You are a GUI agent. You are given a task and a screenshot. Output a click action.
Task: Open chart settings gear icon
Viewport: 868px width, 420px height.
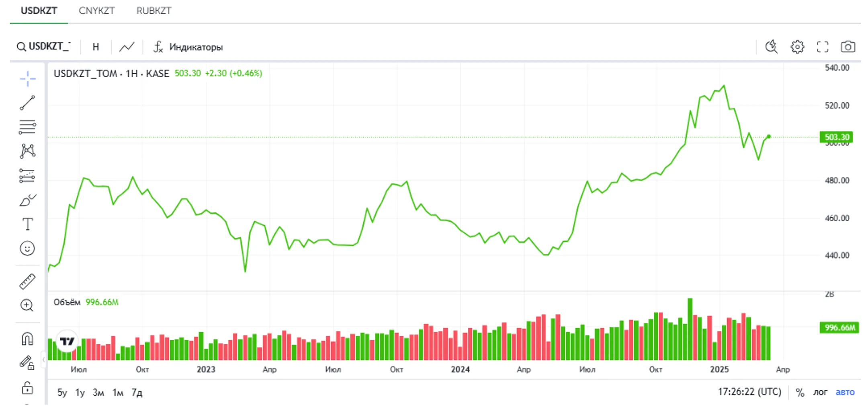pos(797,47)
